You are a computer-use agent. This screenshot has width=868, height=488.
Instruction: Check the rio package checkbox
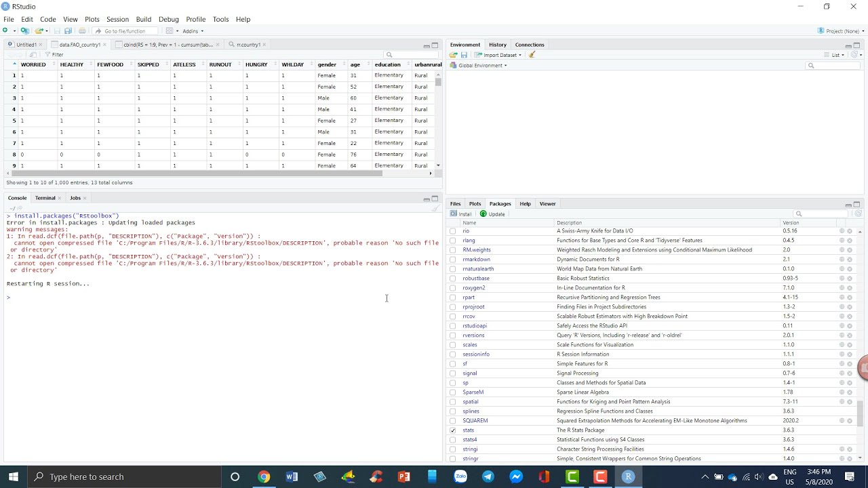pos(453,231)
